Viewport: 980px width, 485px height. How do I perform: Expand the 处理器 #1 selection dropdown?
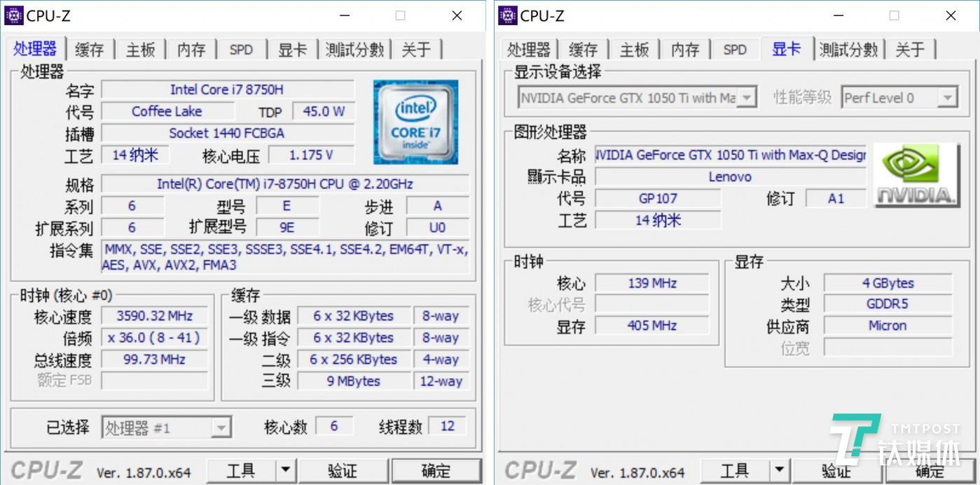tap(221, 428)
